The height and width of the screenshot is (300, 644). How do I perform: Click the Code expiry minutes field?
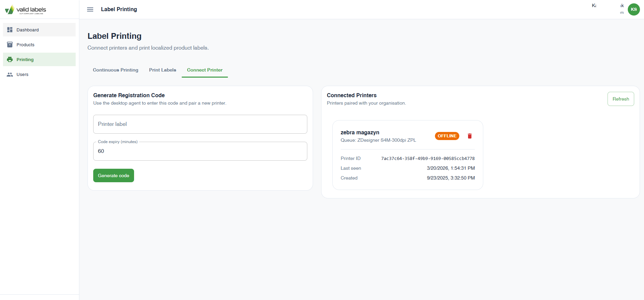(200, 151)
